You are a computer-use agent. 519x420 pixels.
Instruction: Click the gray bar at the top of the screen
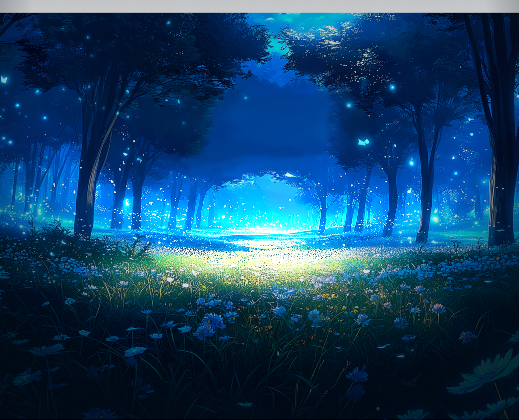coord(259,5)
